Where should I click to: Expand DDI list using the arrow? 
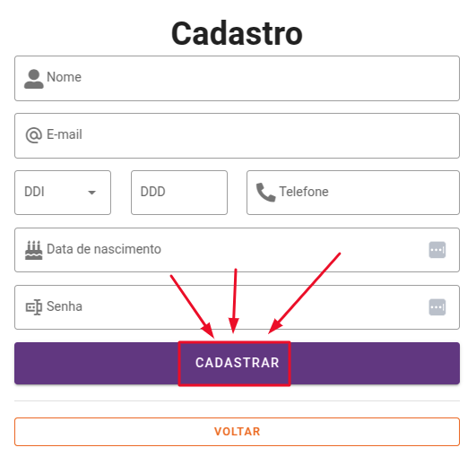(91, 193)
